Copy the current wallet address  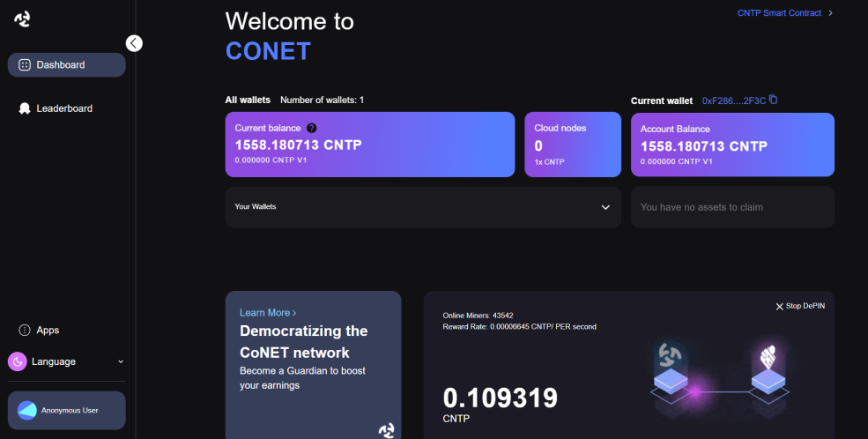point(774,100)
